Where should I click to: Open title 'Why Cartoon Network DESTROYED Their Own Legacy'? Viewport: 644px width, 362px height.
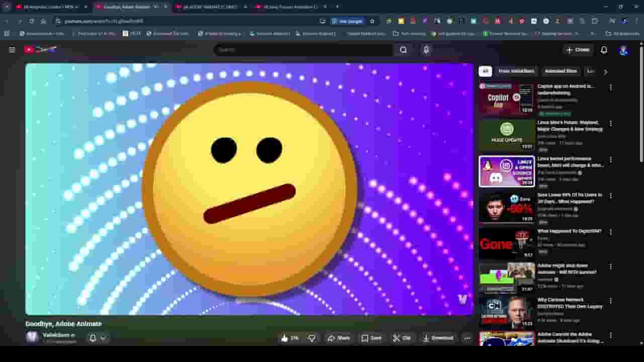[570, 303]
